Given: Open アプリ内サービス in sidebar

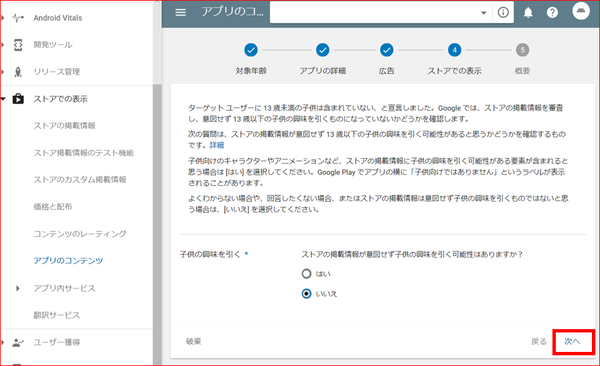Looking at the screenshot, I should (x=64, y=288).
